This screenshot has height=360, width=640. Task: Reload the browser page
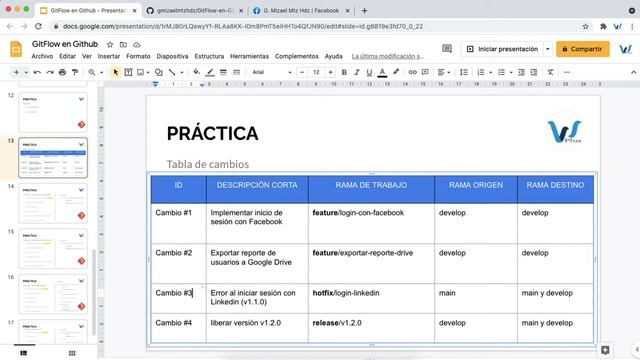coord(38,27)
